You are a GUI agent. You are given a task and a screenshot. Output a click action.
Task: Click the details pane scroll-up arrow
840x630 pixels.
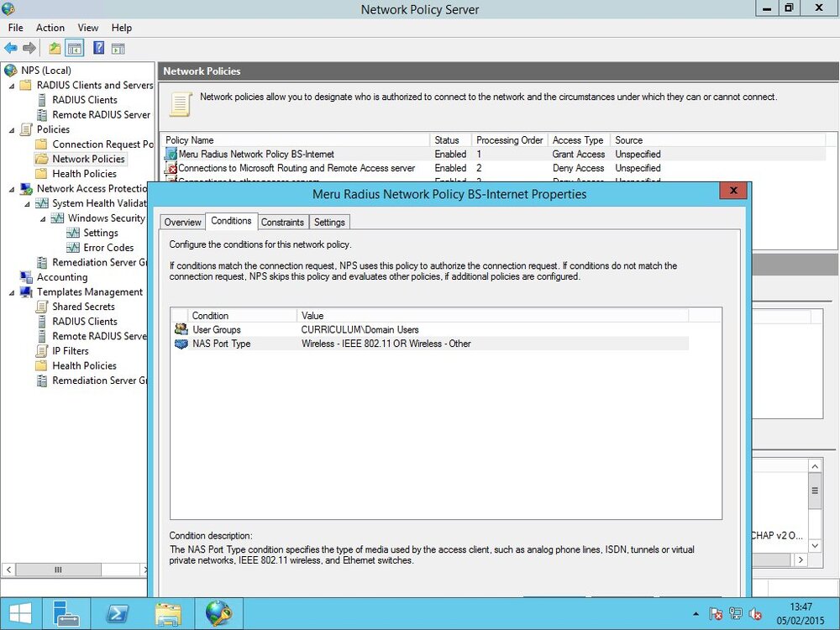point(814,466)
